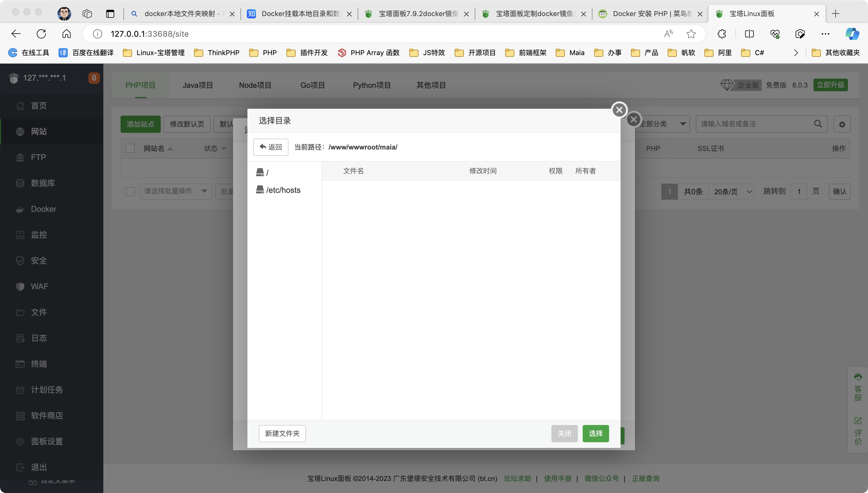Click the 返回 back button in dialog
Image resolution: width=868 pixels, height=493 pixels.
click(x=271, y=147)
